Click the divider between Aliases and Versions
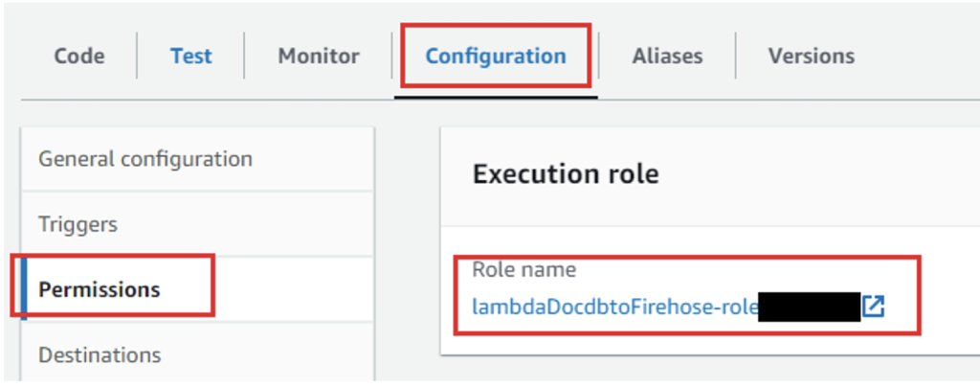980x388 pixels. (x=735, y=57)
